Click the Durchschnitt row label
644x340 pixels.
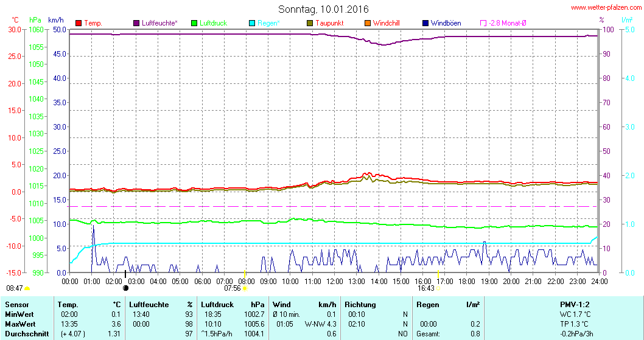(x=27, y=334)
